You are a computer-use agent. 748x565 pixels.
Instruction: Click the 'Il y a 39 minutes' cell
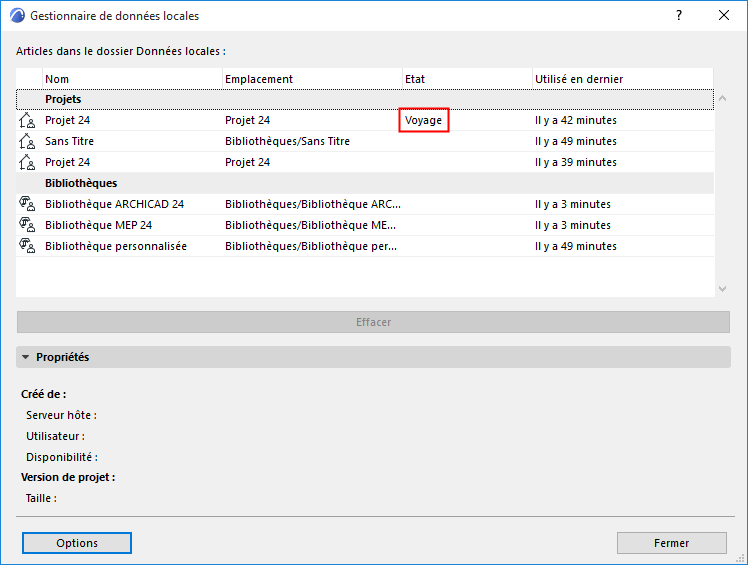(576, 162)
